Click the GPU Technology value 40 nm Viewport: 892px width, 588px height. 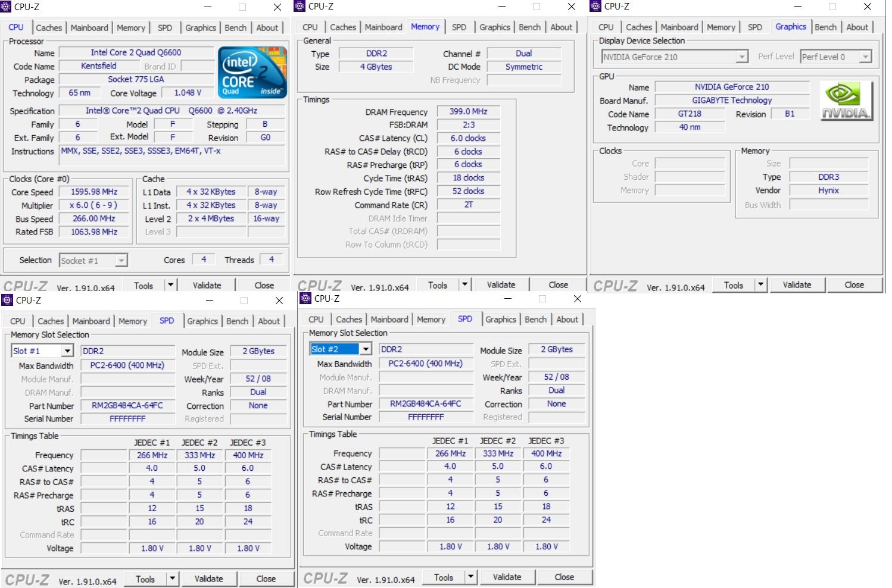point(690,127)
